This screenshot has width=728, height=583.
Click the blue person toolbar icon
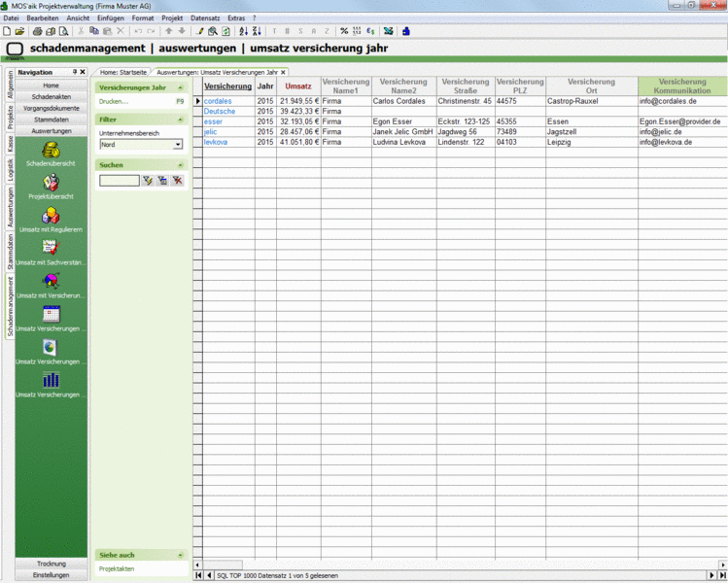[x=406, y=31]
